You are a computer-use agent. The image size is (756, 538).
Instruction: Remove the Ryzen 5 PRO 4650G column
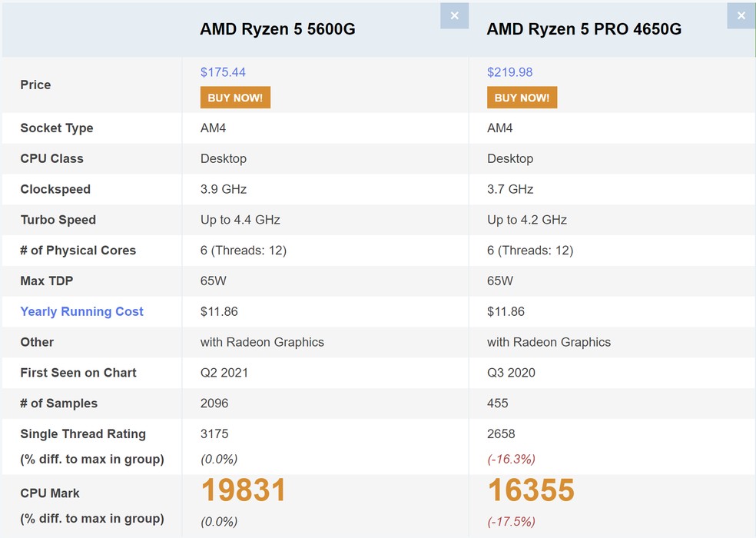click(x=741, y=16)
